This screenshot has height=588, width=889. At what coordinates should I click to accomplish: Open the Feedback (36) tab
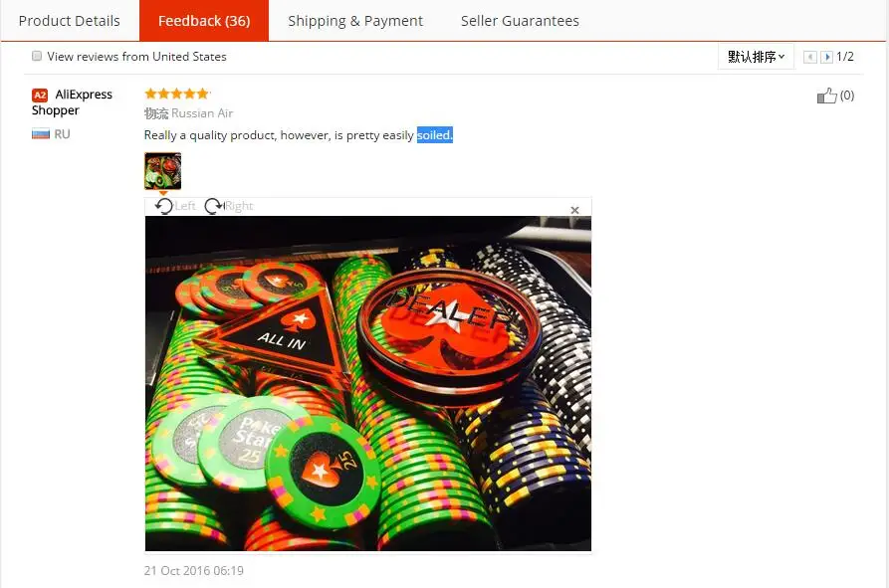coord(204,21)
